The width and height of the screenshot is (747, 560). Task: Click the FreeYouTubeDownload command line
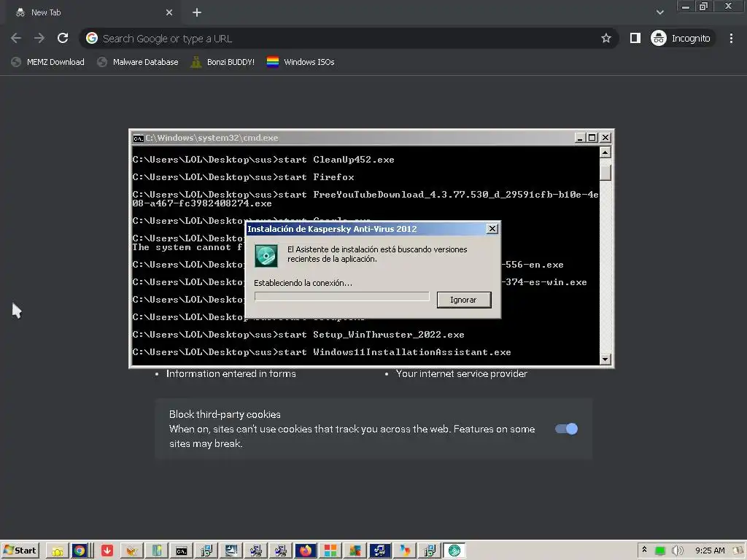(365, 199)
